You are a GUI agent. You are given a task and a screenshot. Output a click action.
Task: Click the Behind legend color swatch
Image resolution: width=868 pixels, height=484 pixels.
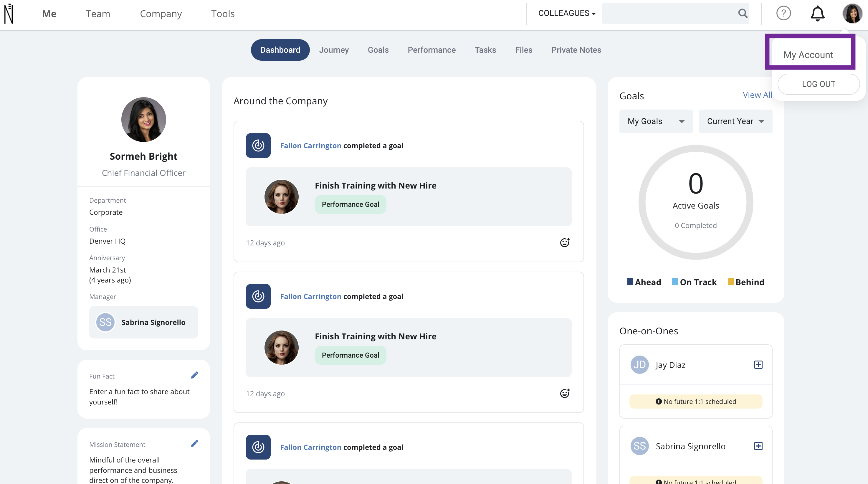[730, 281]
